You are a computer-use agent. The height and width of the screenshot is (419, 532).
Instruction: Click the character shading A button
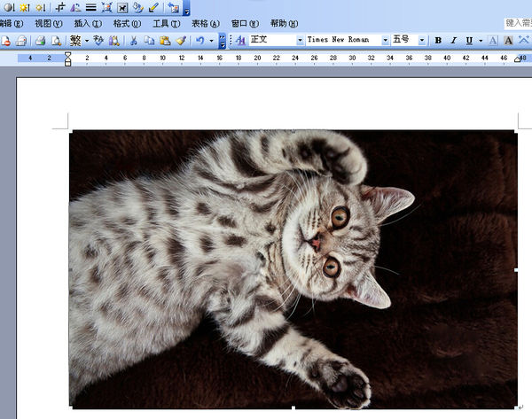509,41
